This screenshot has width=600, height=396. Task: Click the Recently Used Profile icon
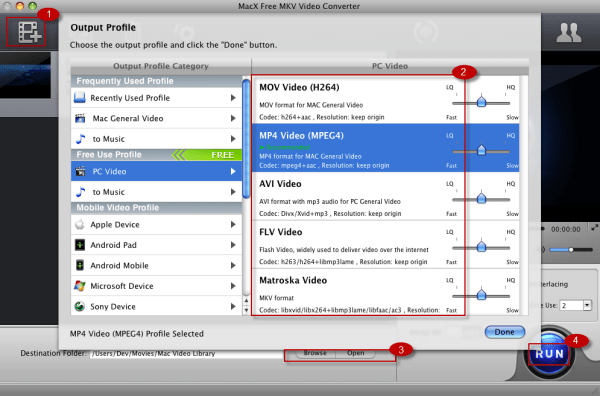click(x=80, y=98)
